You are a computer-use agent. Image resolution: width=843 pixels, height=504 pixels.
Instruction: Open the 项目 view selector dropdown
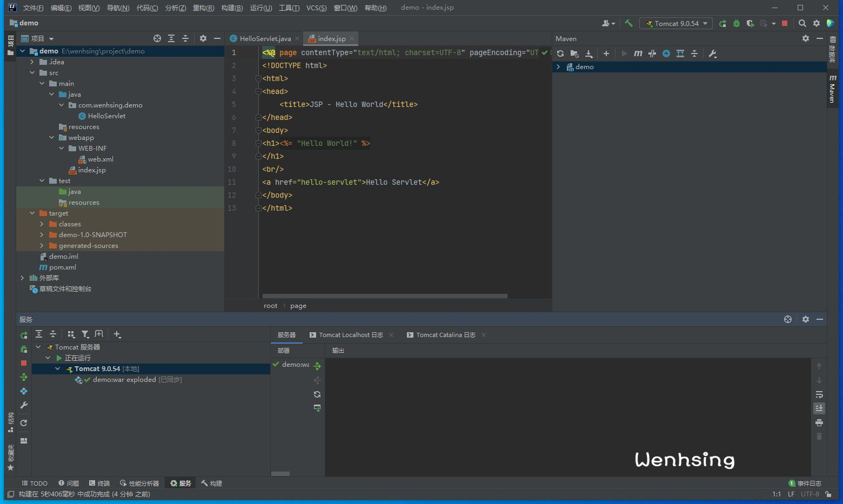pos(37,38)
